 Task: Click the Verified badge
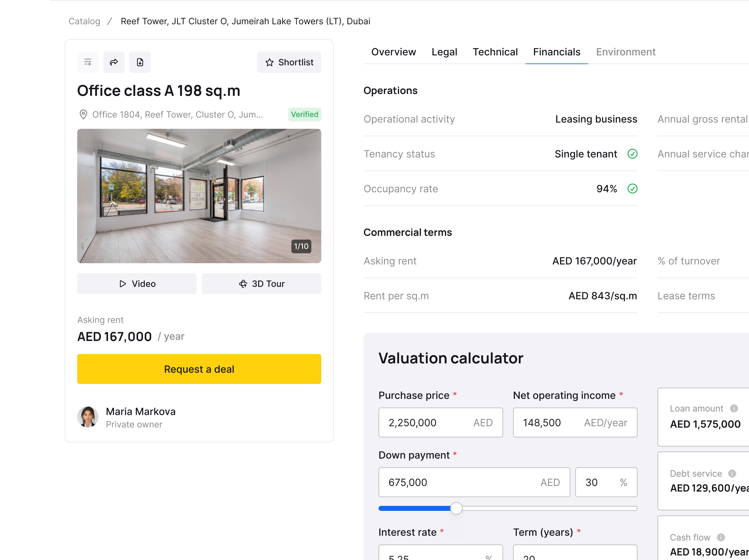tap(304, 114)
